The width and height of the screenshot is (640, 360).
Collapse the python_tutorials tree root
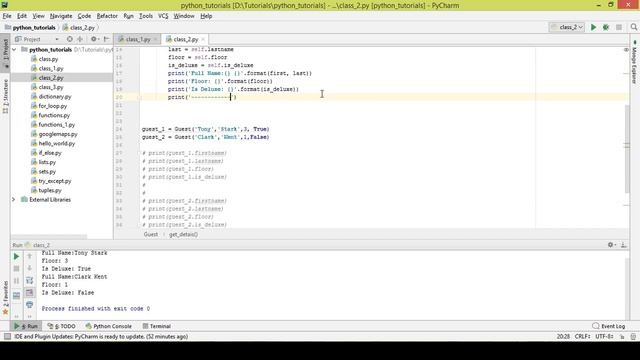pos(14,49)
